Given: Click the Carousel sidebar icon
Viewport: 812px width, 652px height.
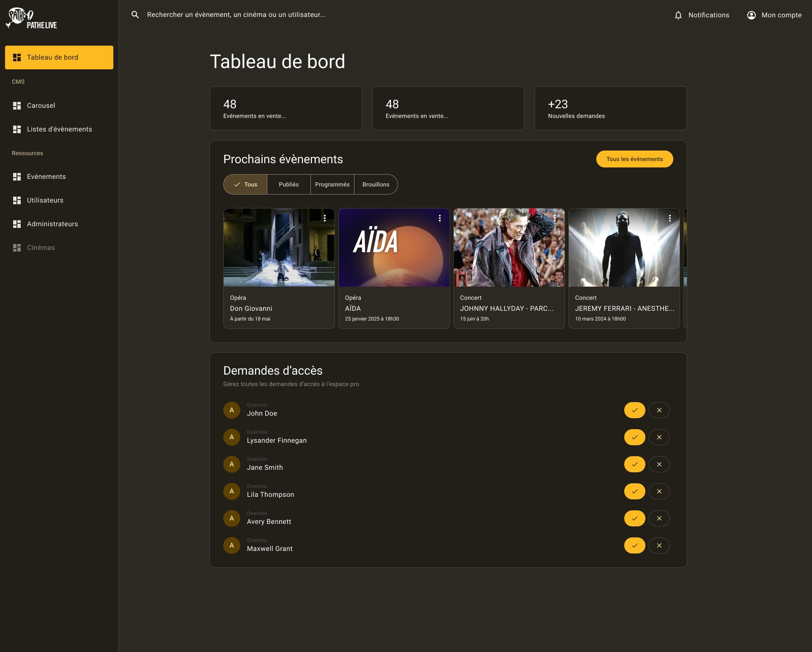Looking at the screenshot, I should coord(16,105).
